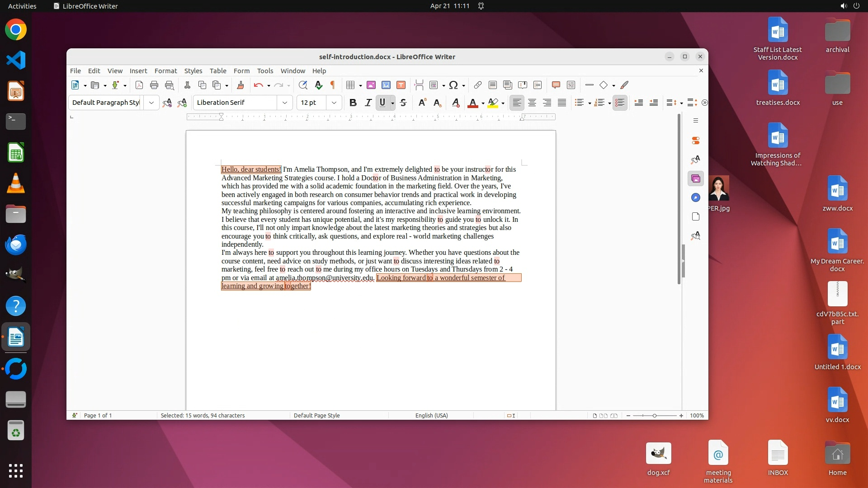Open the font size dropdown

pos(334,103)
